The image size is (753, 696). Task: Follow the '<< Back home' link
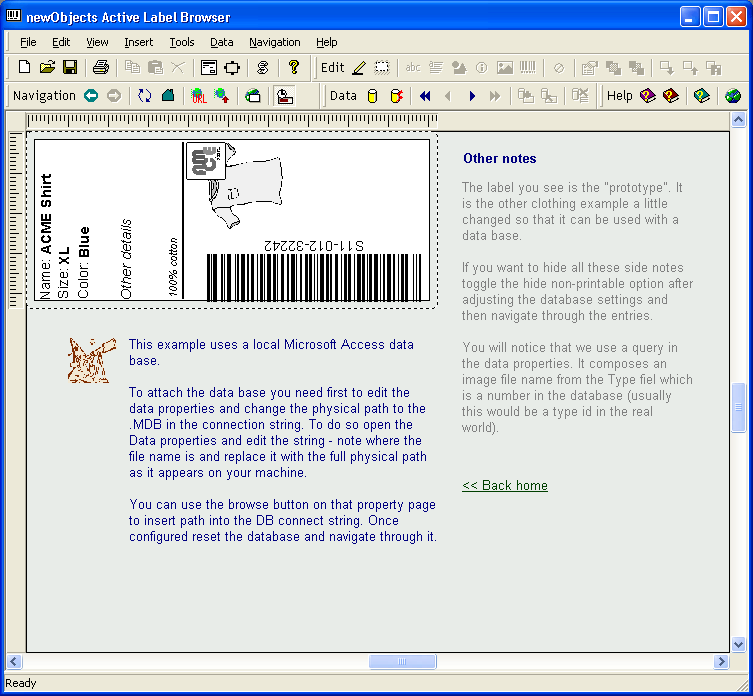click(505, 486)
